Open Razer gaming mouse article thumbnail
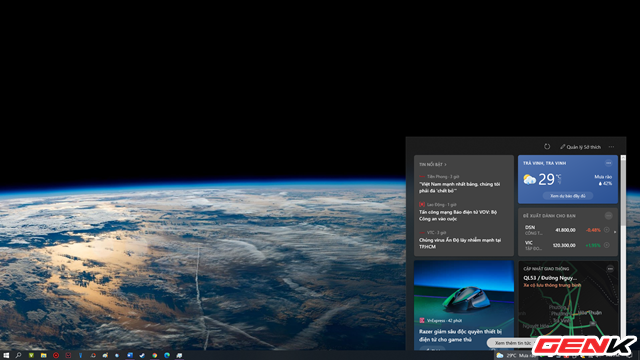 tap(464, 287)
